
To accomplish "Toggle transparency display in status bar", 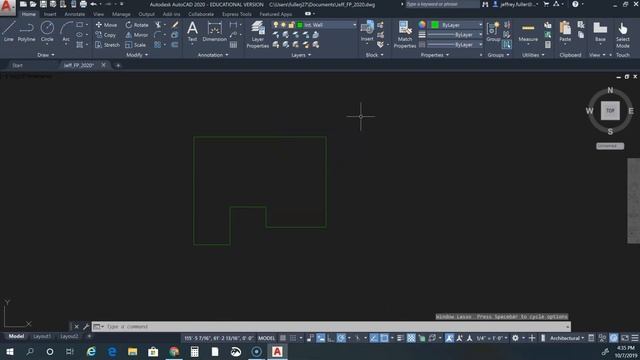I will click(411, 338).
